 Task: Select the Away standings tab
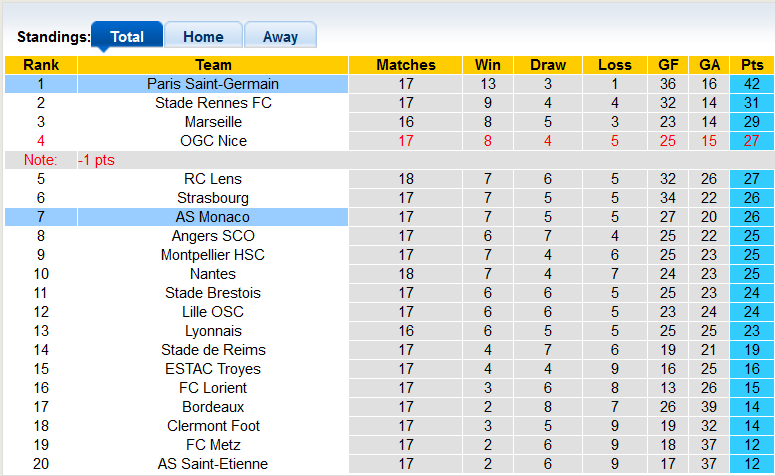(280, 37)
